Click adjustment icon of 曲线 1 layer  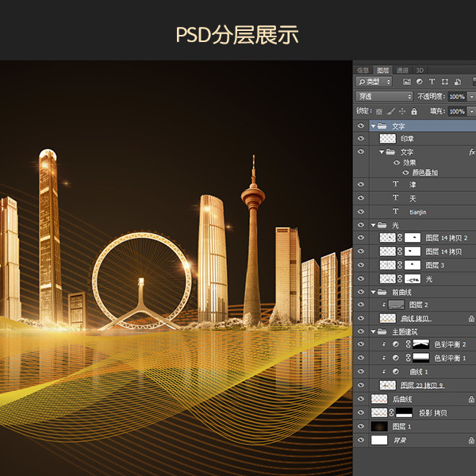tap(396, 371)
